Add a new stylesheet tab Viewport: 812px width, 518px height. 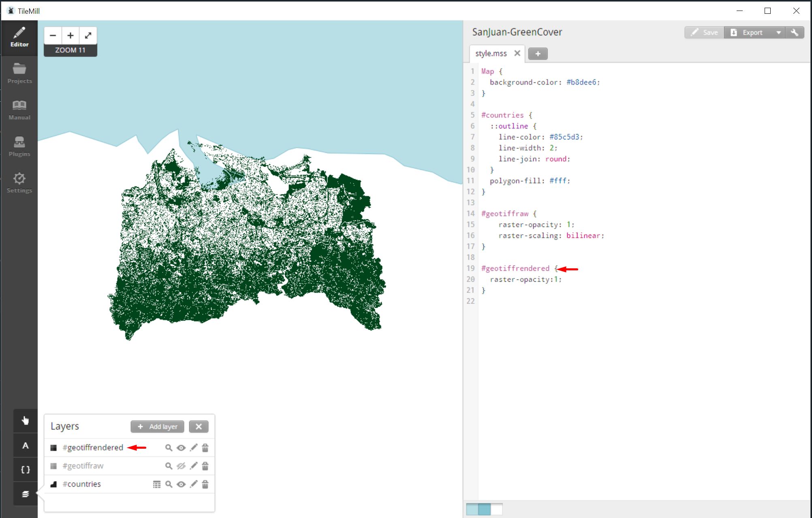pyautogui.click(x=538, y=54)
